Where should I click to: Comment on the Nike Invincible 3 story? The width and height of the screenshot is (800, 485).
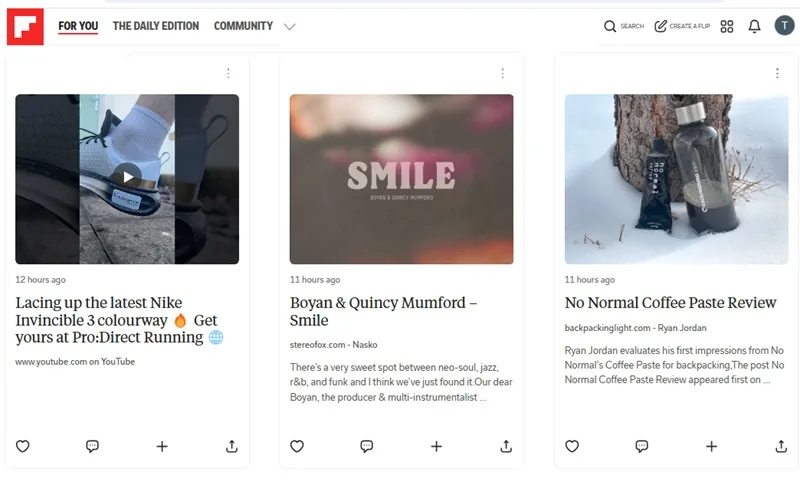pos(92,446)
